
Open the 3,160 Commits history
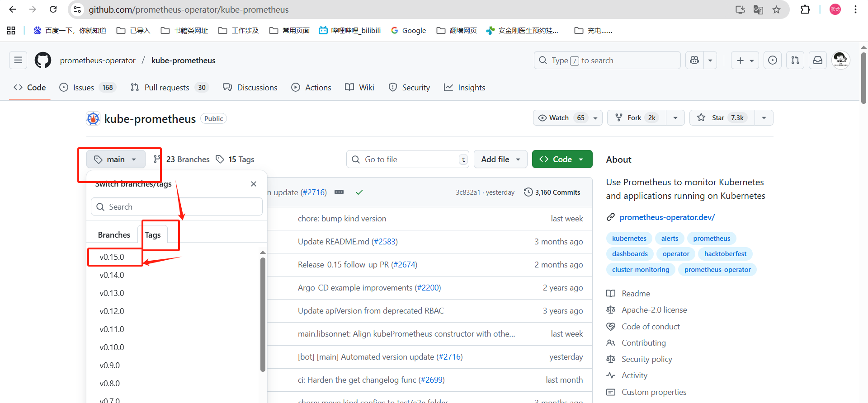click(552, 192)
